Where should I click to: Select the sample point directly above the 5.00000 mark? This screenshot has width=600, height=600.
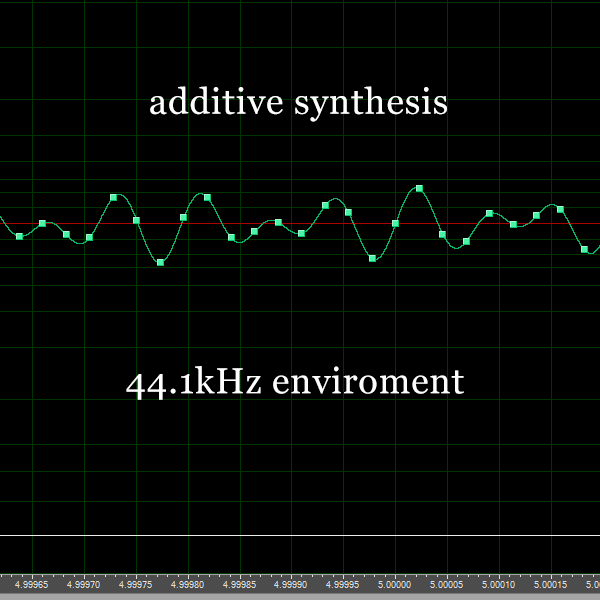(x=395, y=224)
